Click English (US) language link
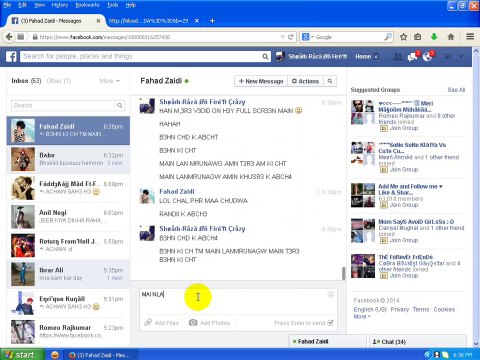This screenshot has height=360, width=480. click(370, 309)
